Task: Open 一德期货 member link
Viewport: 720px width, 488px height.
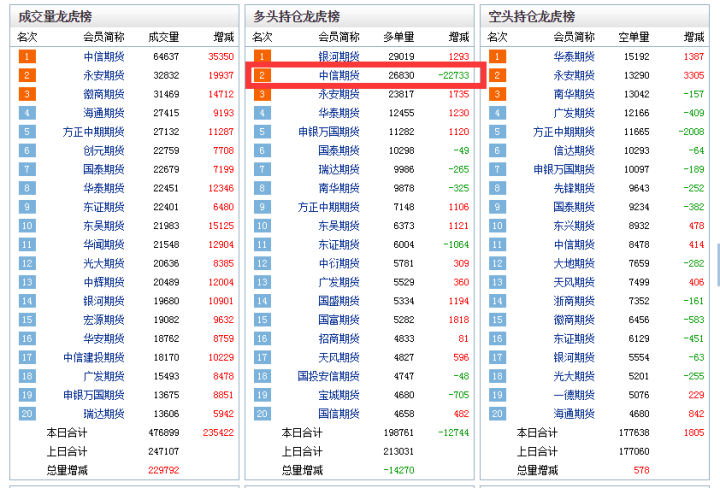Action: (x=574, y=395)
